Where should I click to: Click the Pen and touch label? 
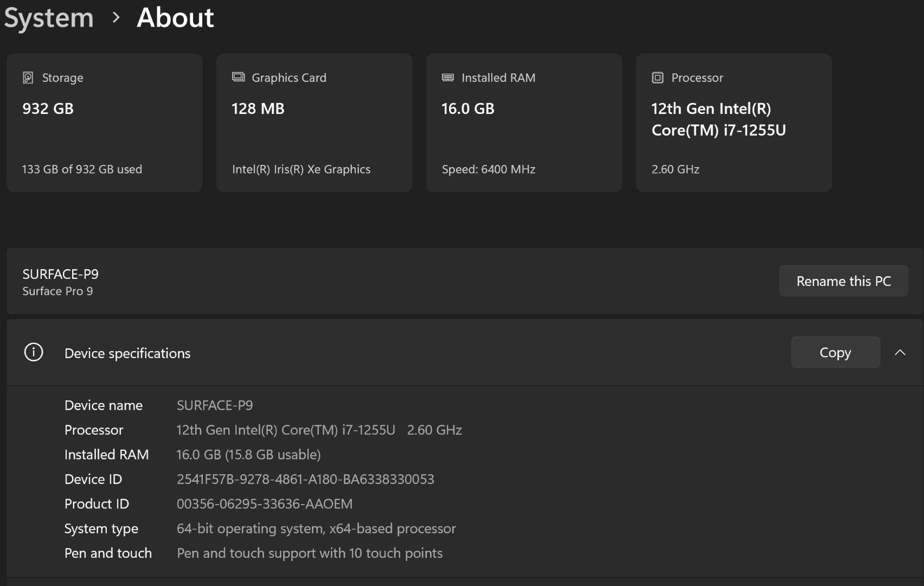coord(108,553)
